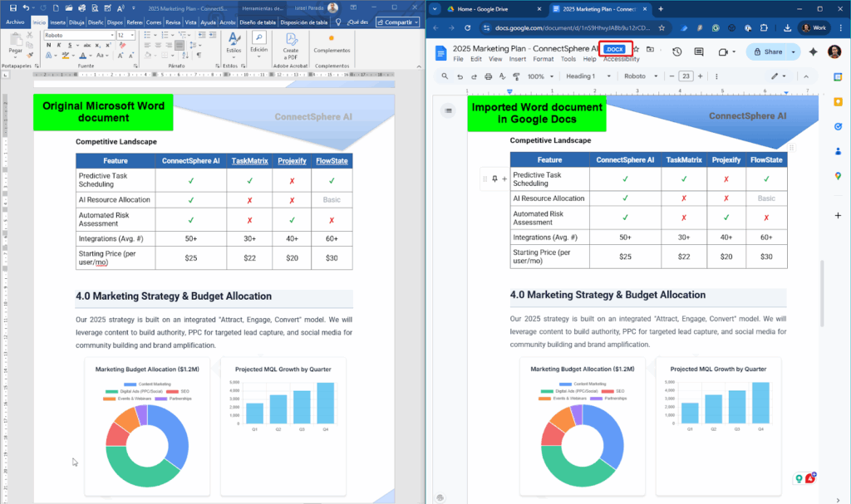
Task: Toggle center alignment in Word
Action: (x=158, y=45)
